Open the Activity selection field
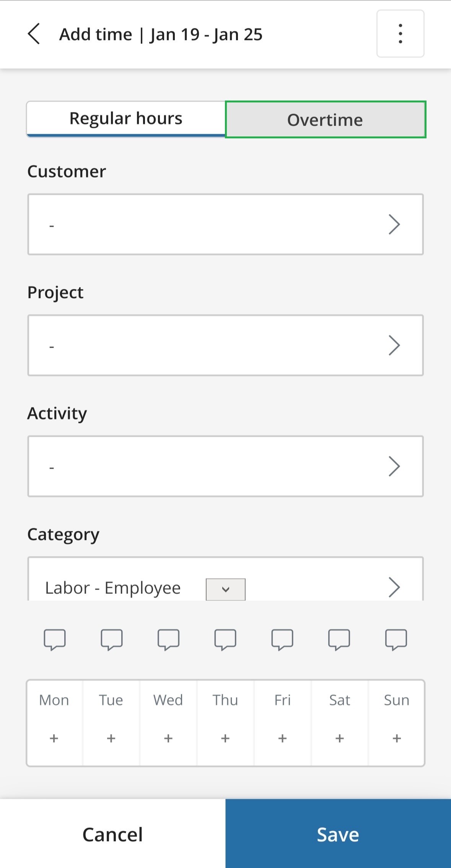The image size is (451, 868). [225, 466]
